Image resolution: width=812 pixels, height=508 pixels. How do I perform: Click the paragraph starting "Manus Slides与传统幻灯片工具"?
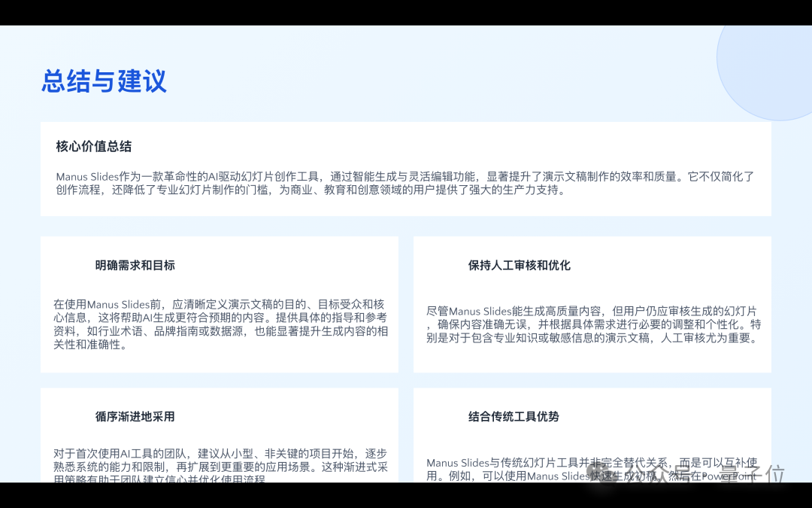pyautogui.click(x=592, y=469)
